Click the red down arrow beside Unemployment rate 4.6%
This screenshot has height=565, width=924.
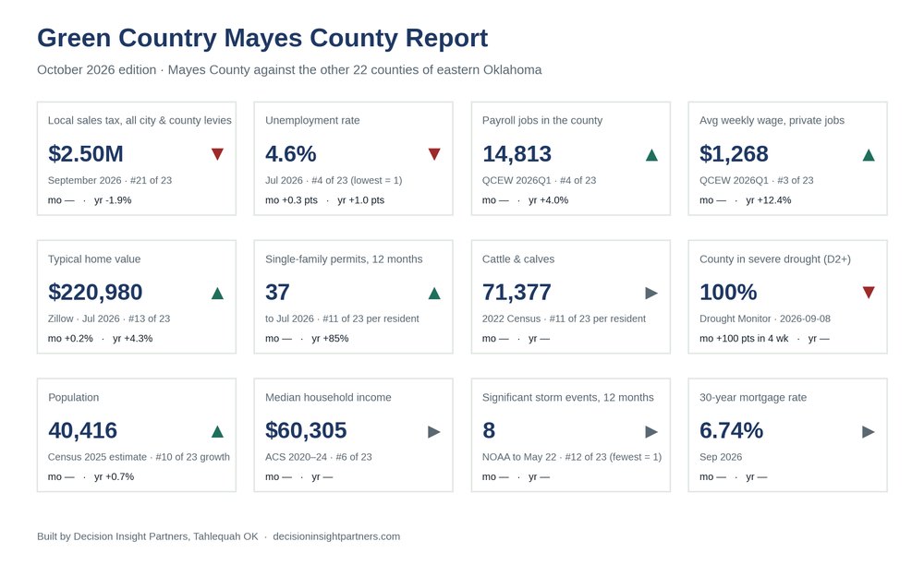click(434, 154)
